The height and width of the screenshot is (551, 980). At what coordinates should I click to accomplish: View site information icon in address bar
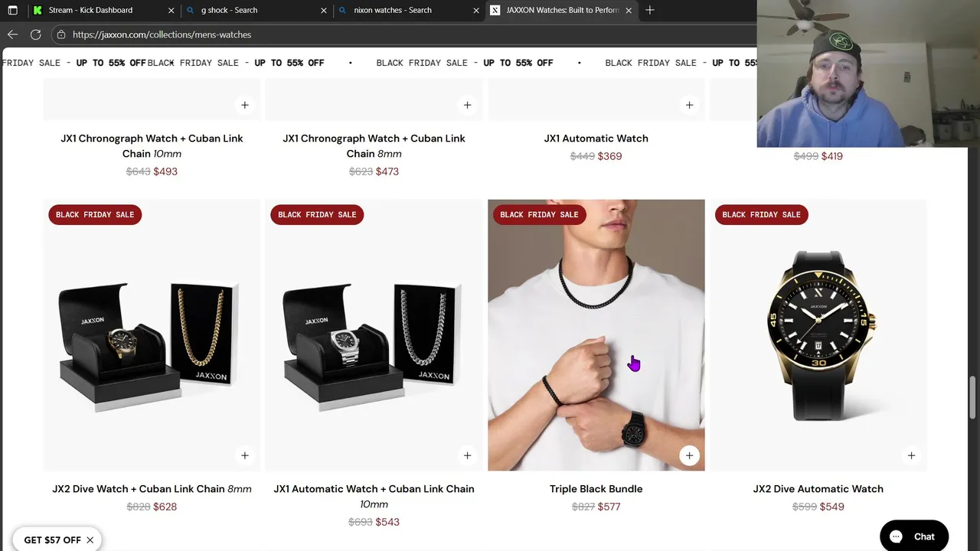coord(61,34)
